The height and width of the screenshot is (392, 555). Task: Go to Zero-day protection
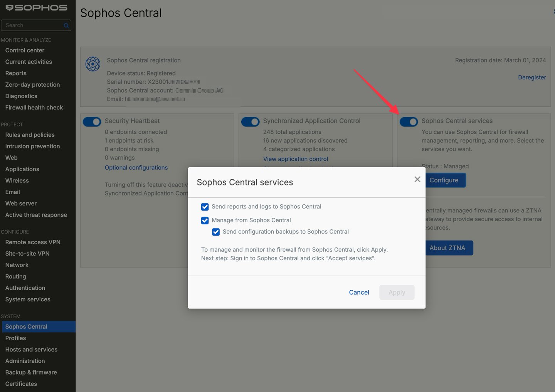[x=32, y=85]
